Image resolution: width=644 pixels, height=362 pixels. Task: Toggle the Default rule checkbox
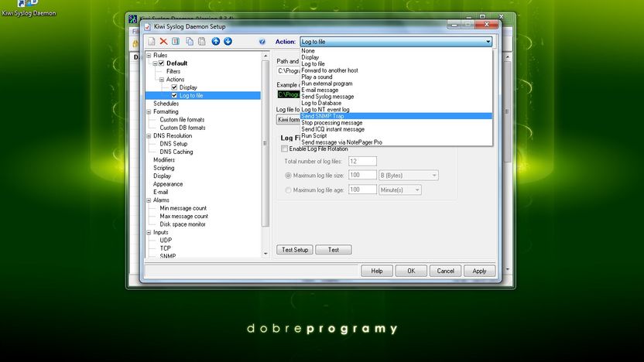point(162,63)
